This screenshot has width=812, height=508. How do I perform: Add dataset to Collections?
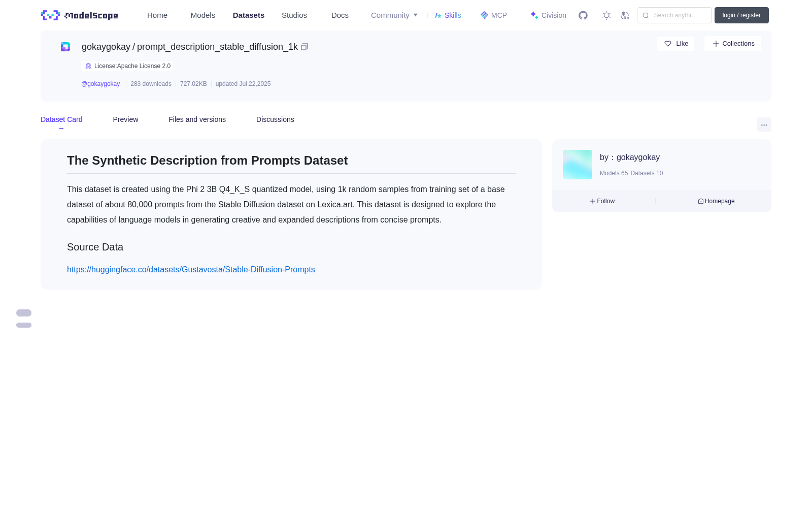[733, 44]
